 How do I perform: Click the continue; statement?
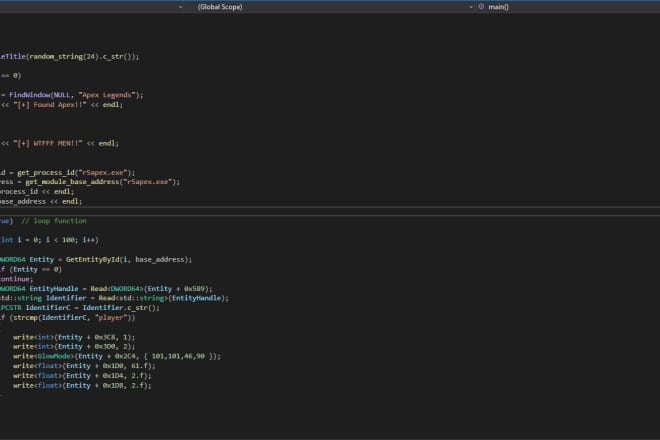click(16, 279)
